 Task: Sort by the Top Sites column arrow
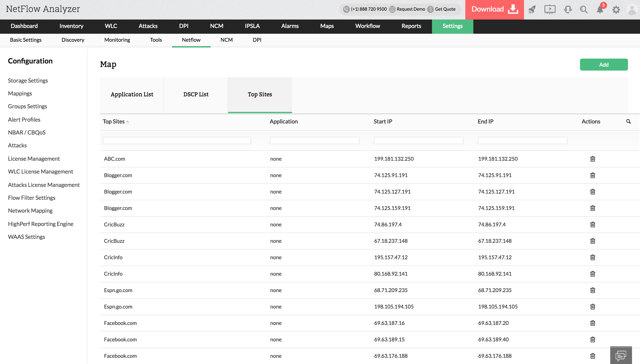[128, 122]
